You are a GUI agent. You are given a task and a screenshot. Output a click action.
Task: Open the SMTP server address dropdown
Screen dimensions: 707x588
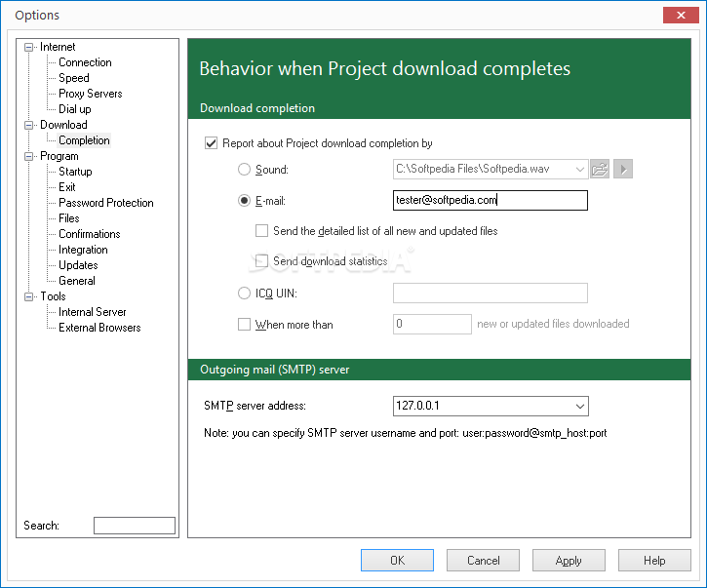click(580, 407)
